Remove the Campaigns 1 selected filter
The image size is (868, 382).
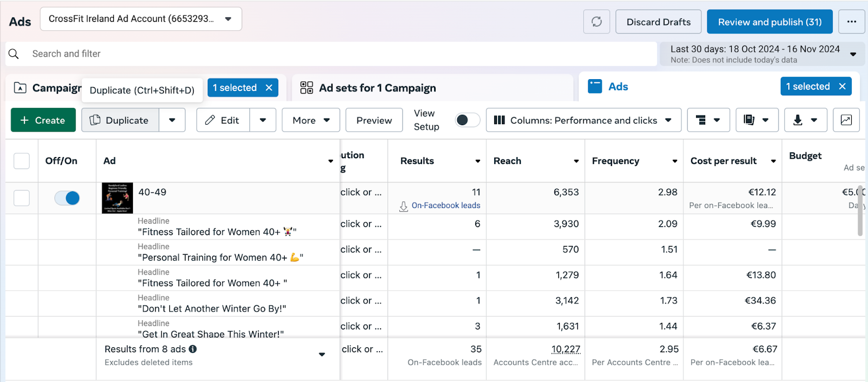pos(269,88)
